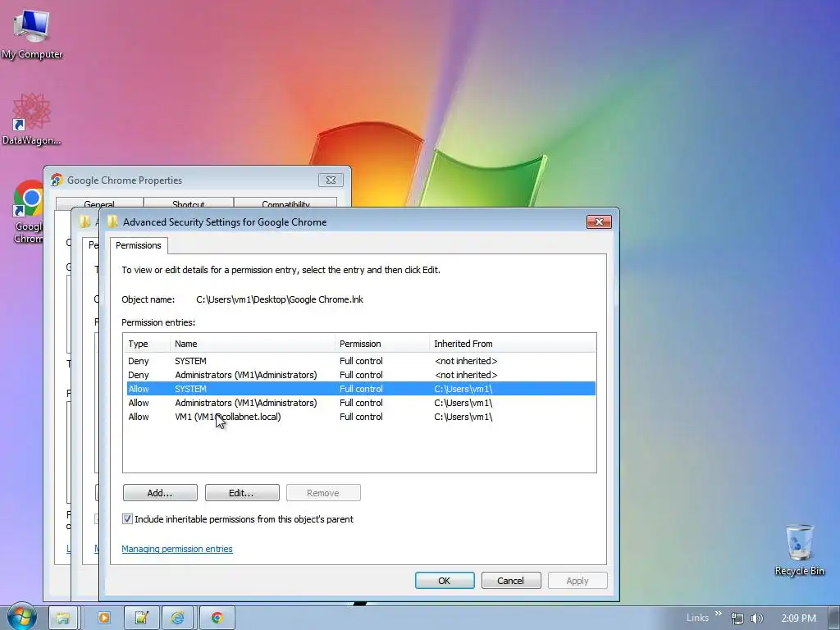Select the Google Chrome desktop shortcut

tap(28, 212)
